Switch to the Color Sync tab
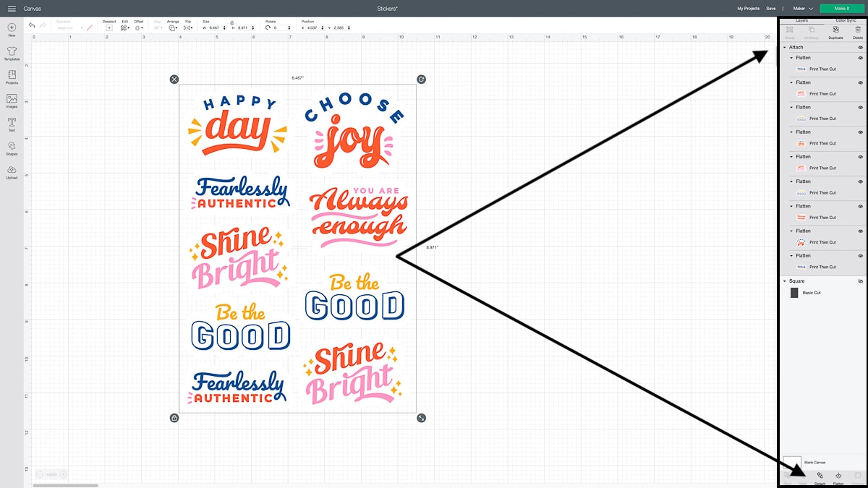This screenshot has height=488, width=868. [845, 20]
